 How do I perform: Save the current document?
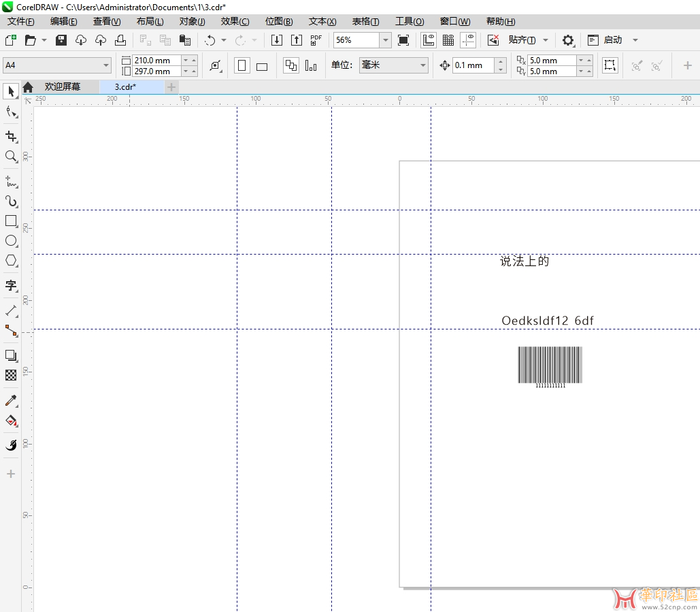coord(61,40)
